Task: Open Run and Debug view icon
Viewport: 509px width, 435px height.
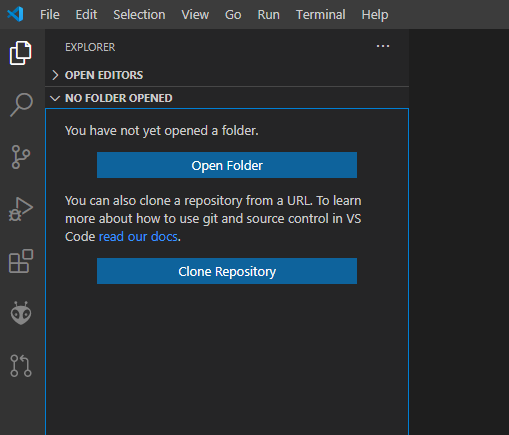Action: pyautogui.click(x=21, y=209)
